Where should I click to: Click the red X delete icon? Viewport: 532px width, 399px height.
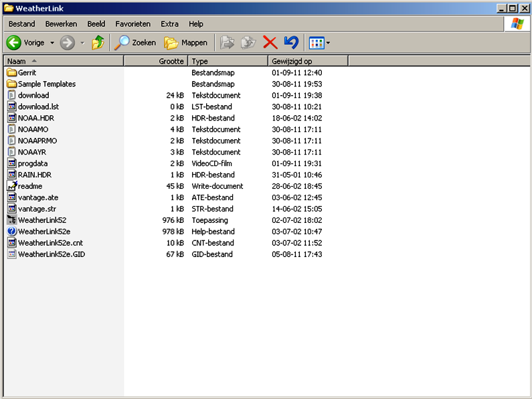click(x=270, y=43)
